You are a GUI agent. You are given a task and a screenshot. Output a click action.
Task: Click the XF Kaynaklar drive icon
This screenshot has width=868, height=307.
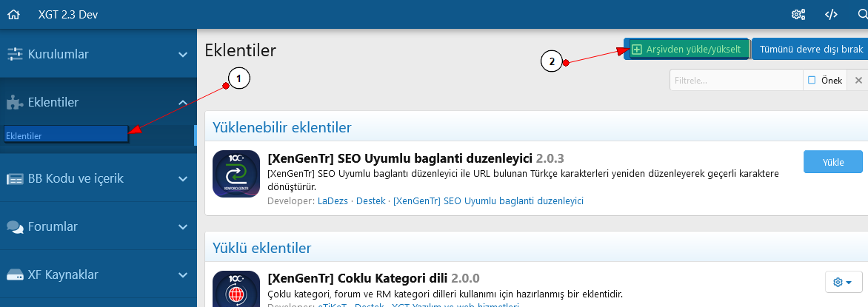coord(14,275)
